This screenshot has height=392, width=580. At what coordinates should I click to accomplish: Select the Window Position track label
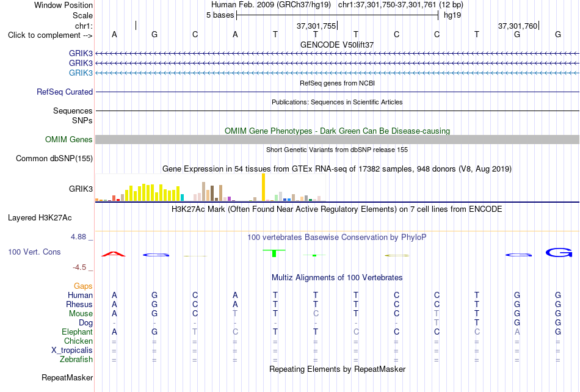[x=63, y=5]
